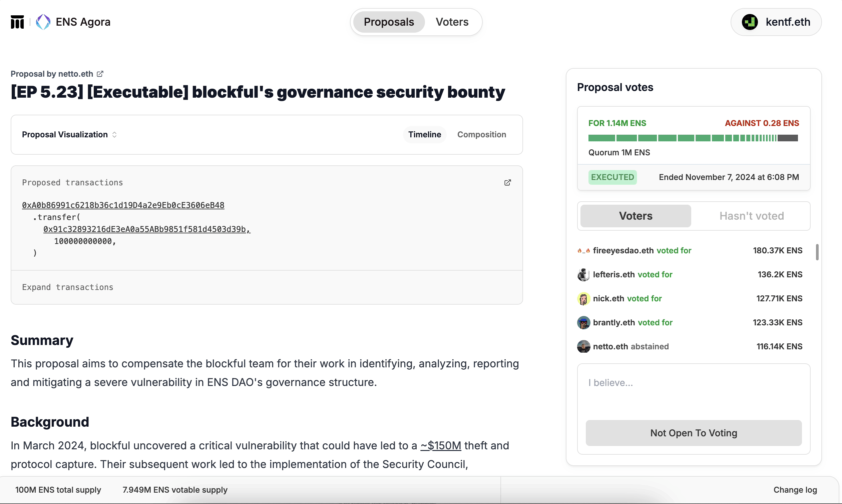Click '123.33K ENS' vote amount
The image size is (842, 504).
(x=777, y=323)
